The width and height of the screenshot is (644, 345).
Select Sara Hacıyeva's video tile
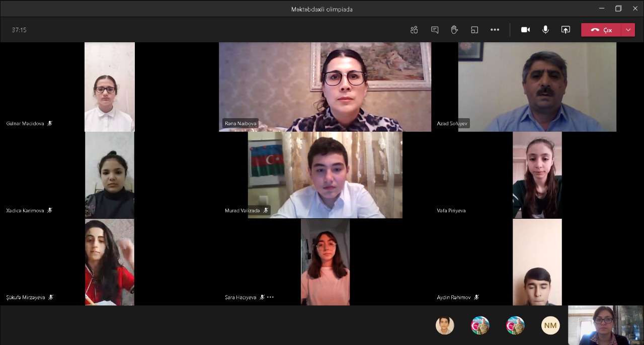pos(325,262)
